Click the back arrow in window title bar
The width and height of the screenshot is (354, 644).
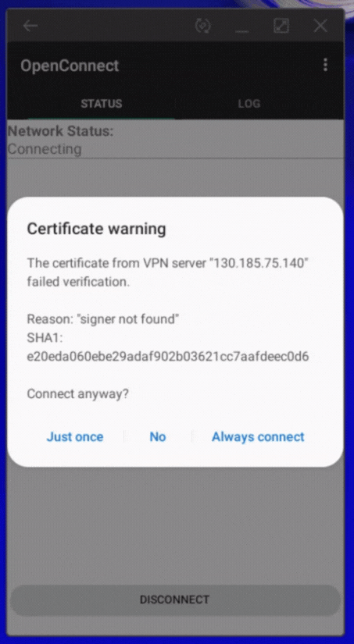[x=30, y=26]
